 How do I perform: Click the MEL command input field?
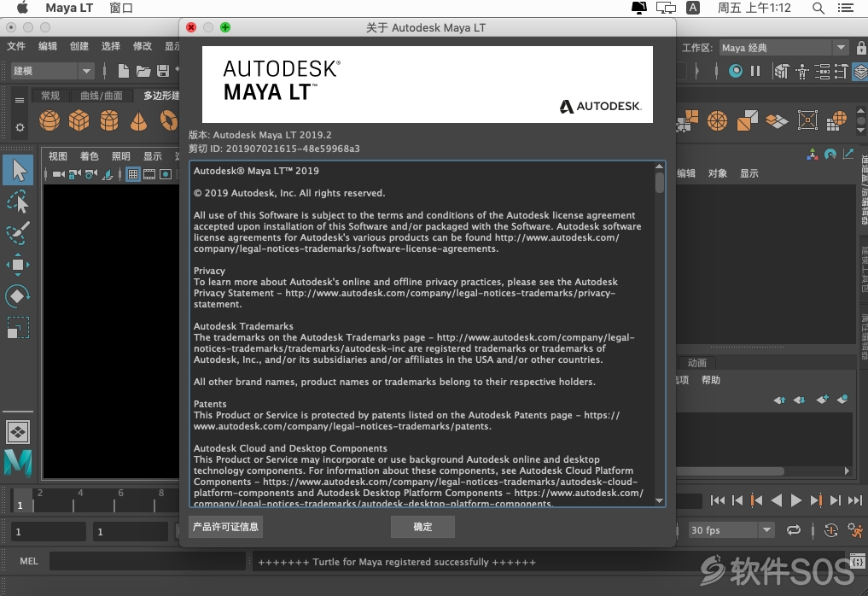point(148,561)
